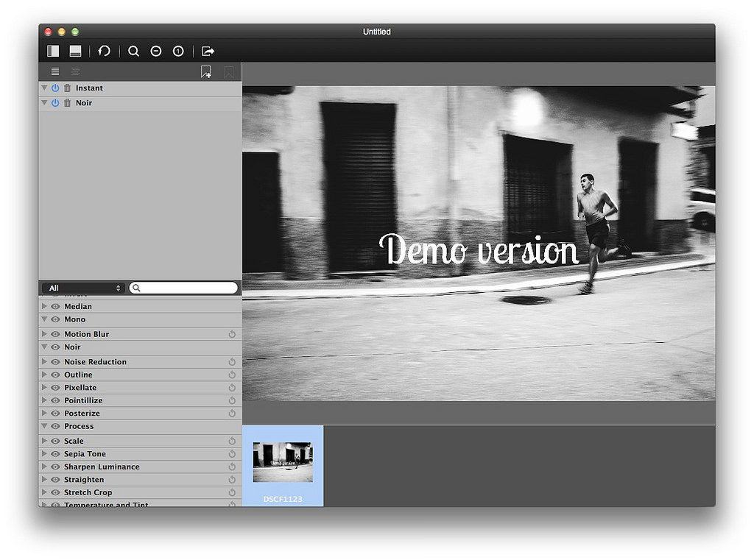Collapse the Instant filter in applied list
This screenshot has width=754, height=560.
44,88
